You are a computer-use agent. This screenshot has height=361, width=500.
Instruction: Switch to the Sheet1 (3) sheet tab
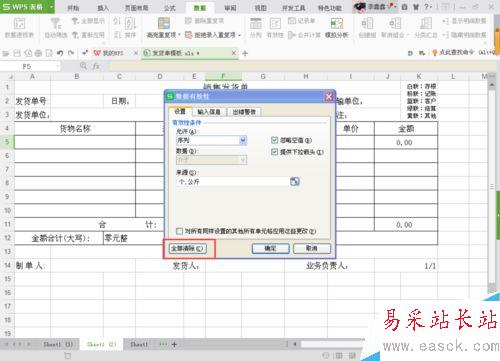(58, 344)
